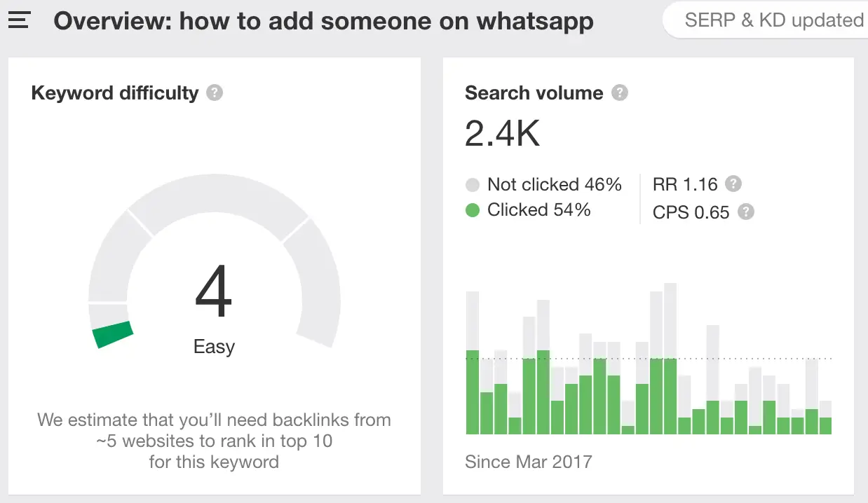Click the SERP & KD updated button
868x503 pixels.
coord(771,20)
